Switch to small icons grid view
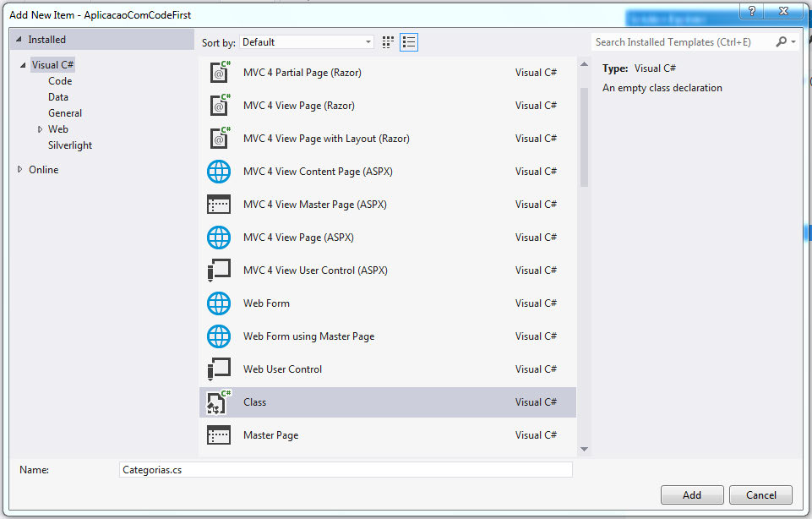Image resolution: width=812 pixels, height=519 pixels. (x=389, y=42)
